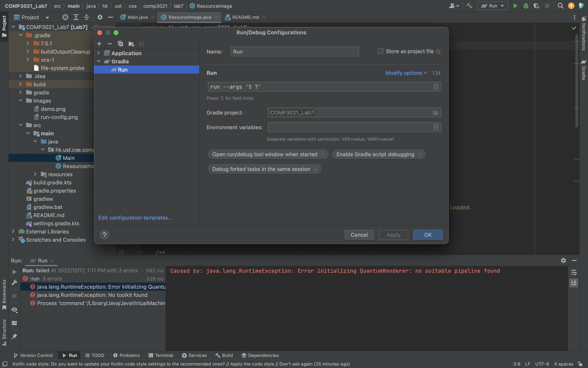The height and width of the screenshot is (368, 588).
Task: Click the run command field 'run --args'
Action: pos(324,87)
